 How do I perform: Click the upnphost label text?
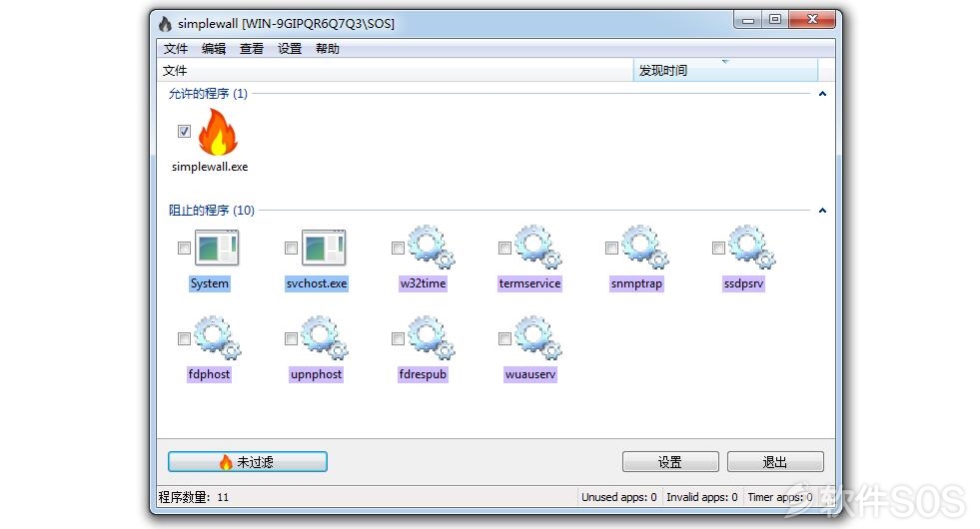317,374
